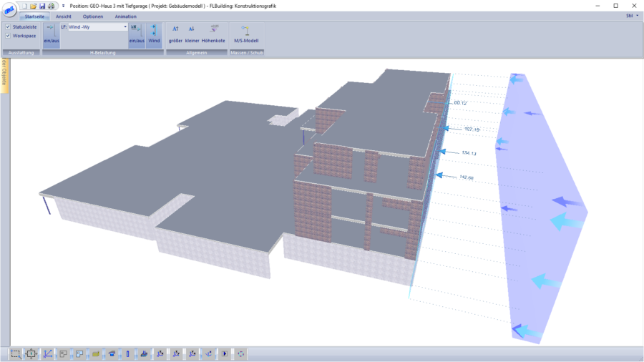Expand quick access toolbar customize arrow
This screenshot has height=362, width=644.
[x=63, y=6]
